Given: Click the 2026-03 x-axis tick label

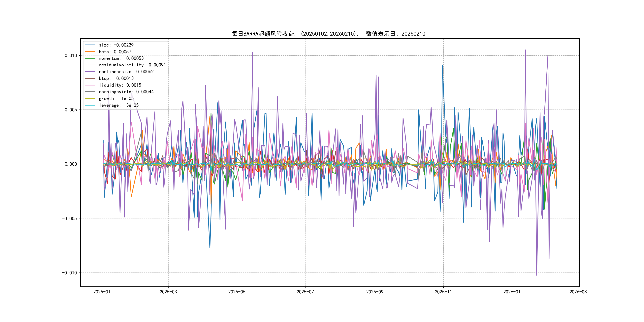Looking at the screenshot, I should 578,292.
